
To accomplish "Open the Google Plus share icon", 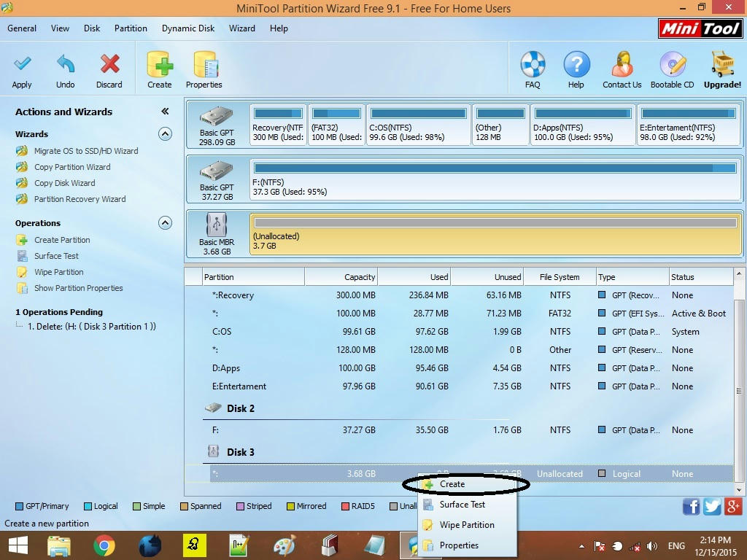I will (x=733, y=506).
